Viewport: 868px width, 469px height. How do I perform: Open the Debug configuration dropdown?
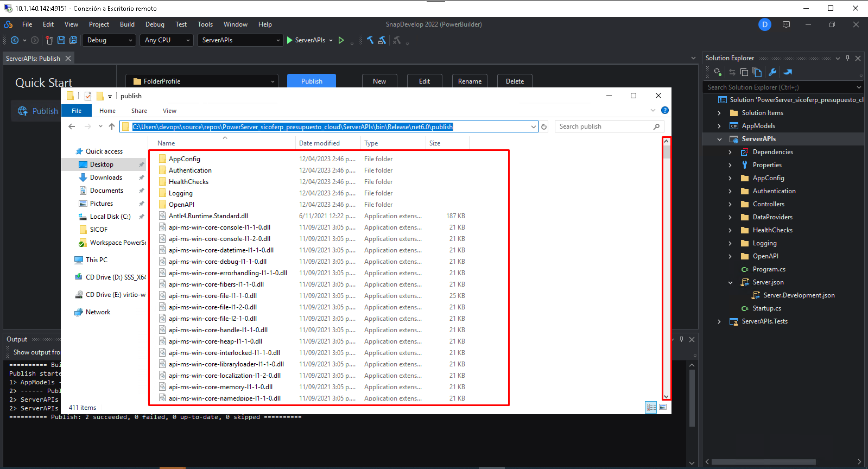coord(109,40)
